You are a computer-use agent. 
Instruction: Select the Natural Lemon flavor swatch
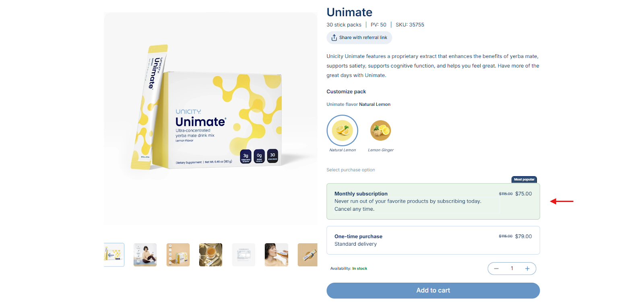pyautogui.click(x=343, y=130)
